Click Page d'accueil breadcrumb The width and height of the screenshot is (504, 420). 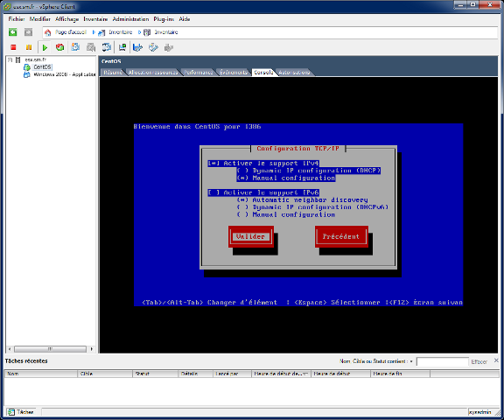point(71,32)
